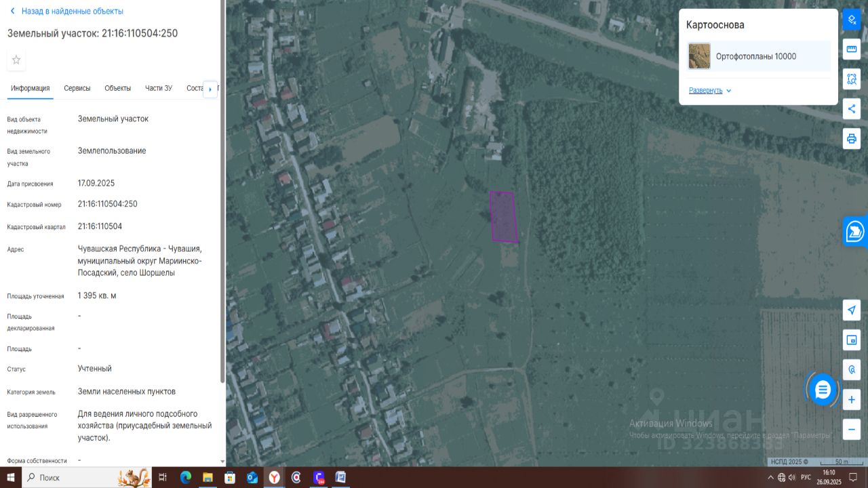
Task: Switch input language via РУС indicator
Action: [x=806, y=477]
